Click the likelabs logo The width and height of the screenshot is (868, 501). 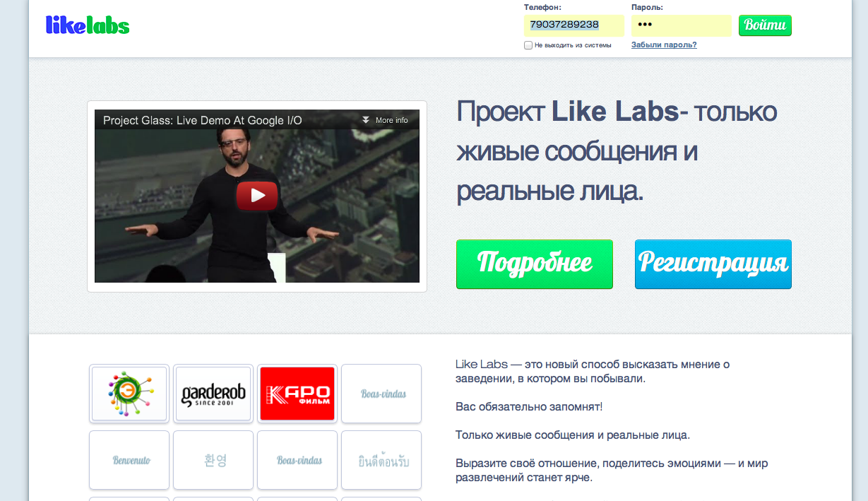88,25
